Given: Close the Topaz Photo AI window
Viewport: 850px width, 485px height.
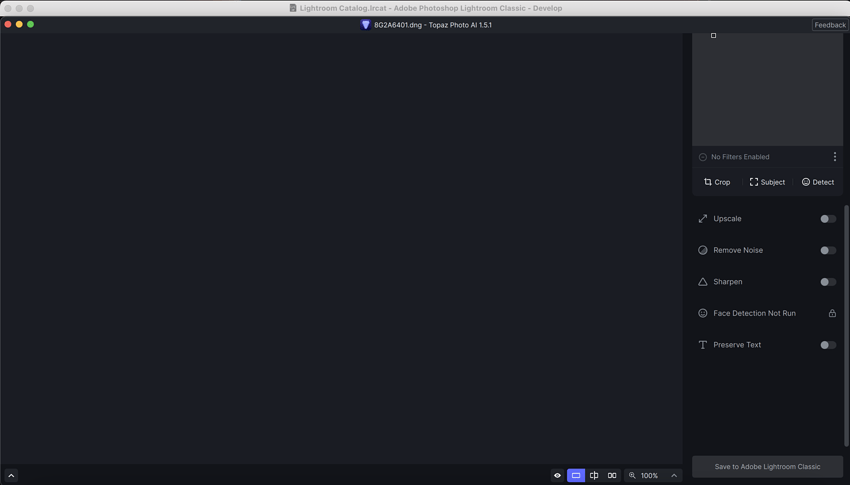Looking at the screenshot, I should click(8, 24).
